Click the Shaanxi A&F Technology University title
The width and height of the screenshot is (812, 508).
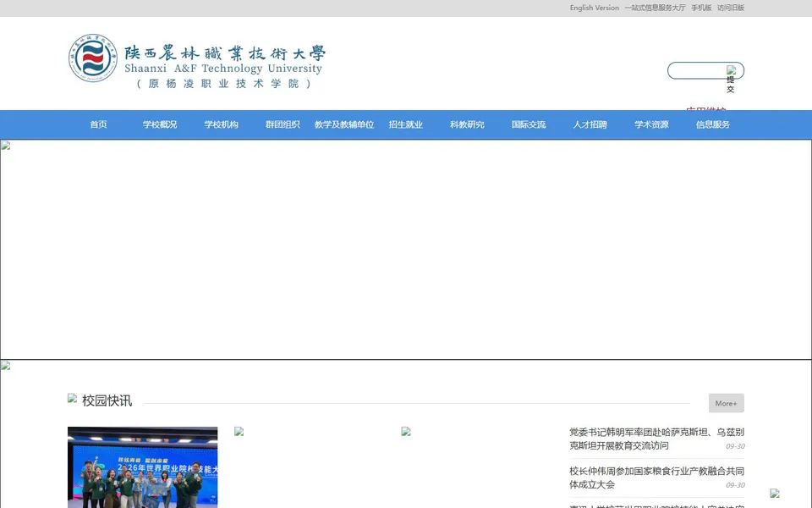pos(223,68)
